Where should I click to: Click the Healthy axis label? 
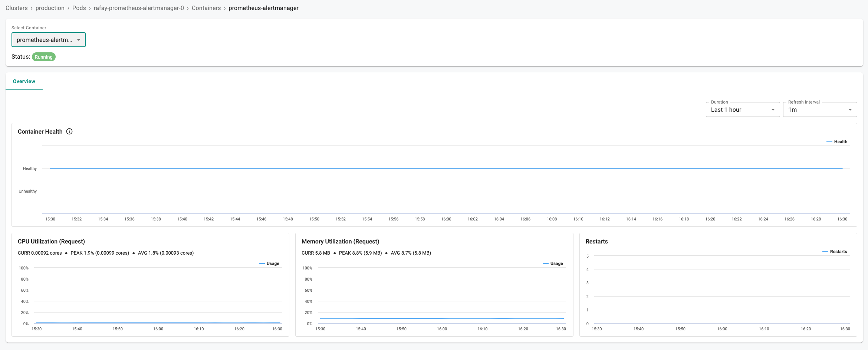(x=30, y=169)
